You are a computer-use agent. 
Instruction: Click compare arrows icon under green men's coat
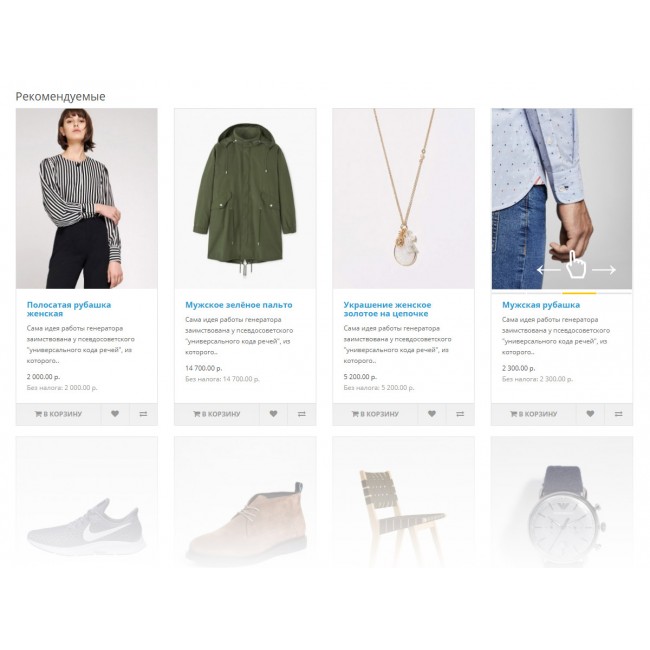[302, 414]
